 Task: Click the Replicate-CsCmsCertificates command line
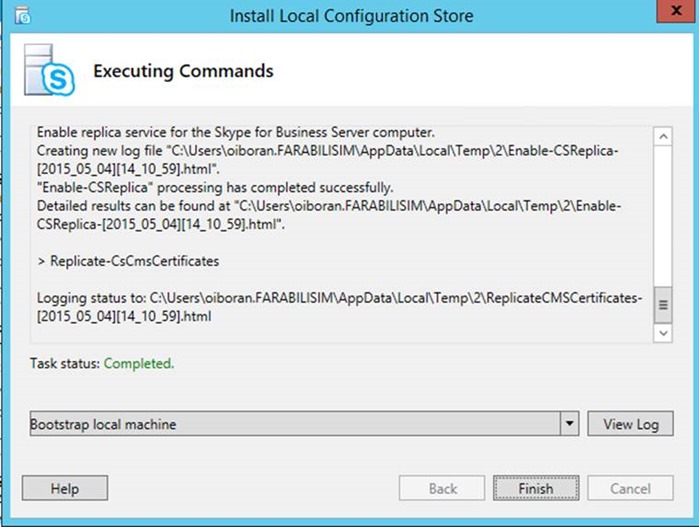point(128,261)
